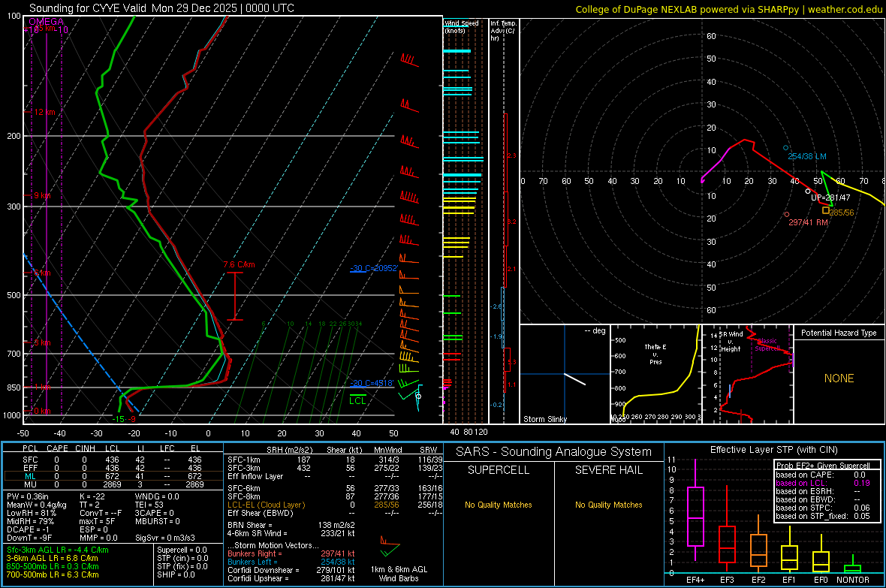Select the SFC parcel row
The height and width of the screenshot is (588, 886).
(112, 460)
